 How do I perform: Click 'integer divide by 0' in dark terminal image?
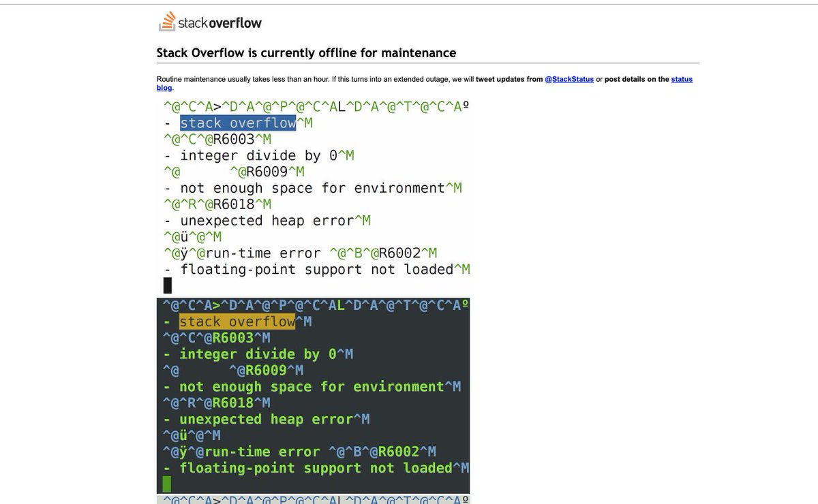coord(258,354)
